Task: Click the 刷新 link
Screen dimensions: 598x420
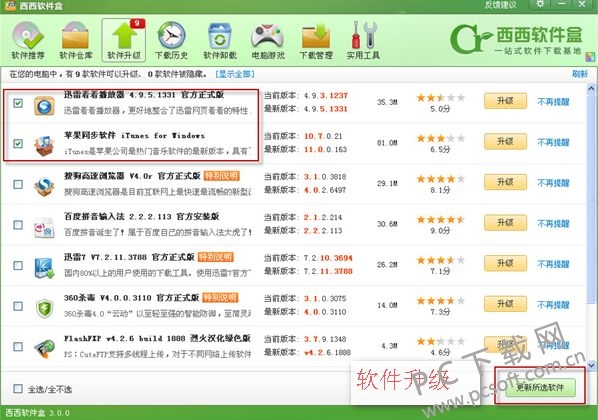Action: [580, 74]
